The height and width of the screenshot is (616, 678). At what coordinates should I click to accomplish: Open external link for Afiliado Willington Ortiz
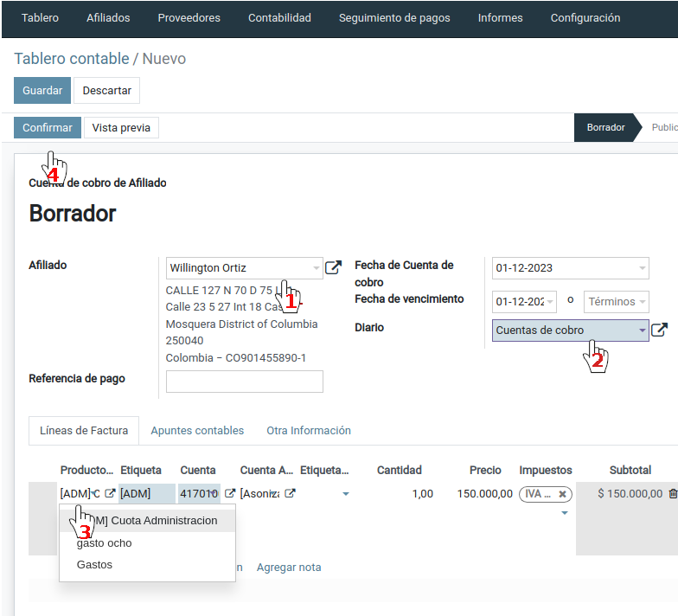[x=333, y=268]
